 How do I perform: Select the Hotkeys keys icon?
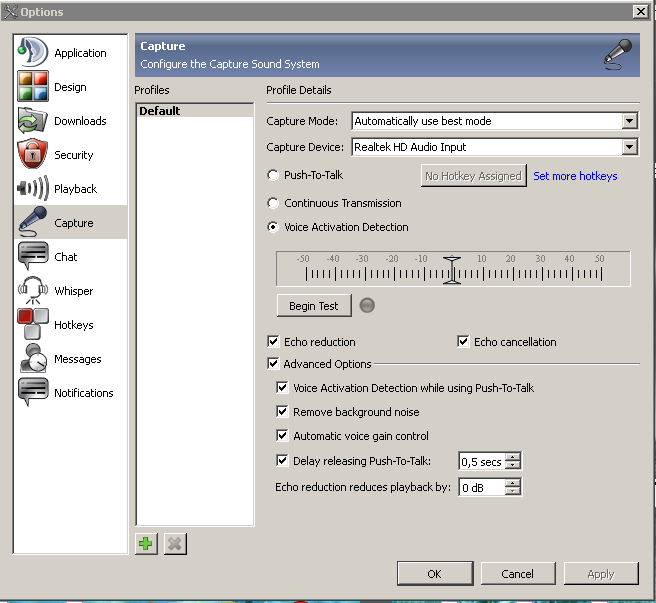coord(33,324)
